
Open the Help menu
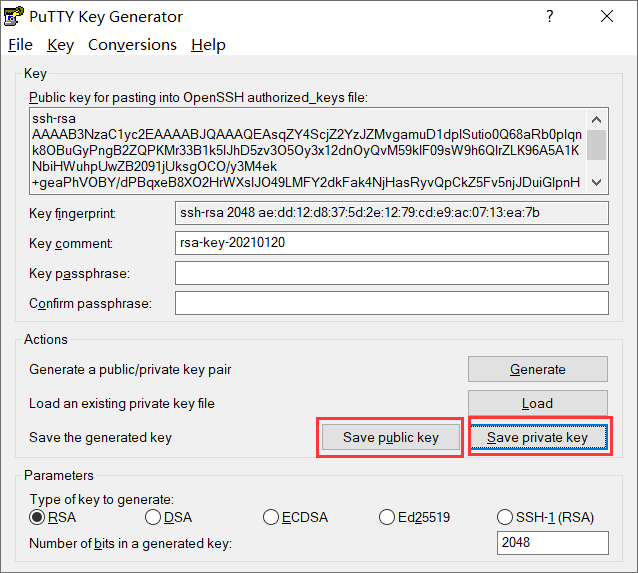click(x=208, y=45)
